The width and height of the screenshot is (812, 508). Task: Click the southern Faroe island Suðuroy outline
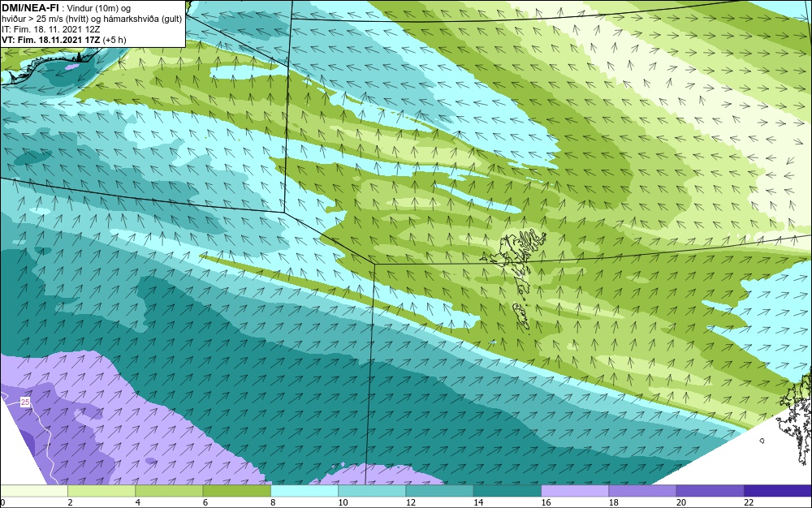pyautogui.click(x=520, y=316)
